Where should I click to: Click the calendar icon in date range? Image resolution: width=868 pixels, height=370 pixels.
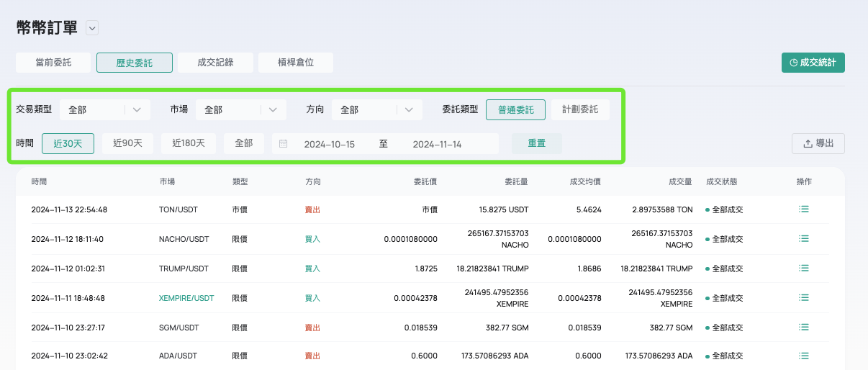click(284, 144)
